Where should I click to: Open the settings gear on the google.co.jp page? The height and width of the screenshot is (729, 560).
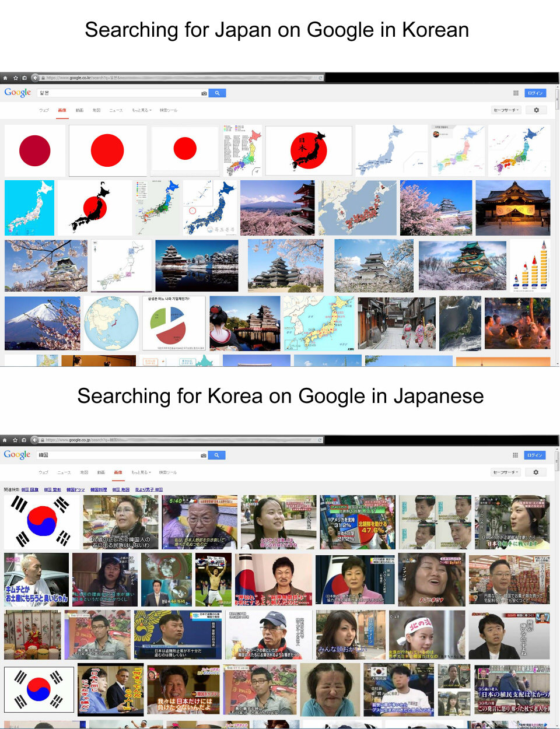pos(535,472)
